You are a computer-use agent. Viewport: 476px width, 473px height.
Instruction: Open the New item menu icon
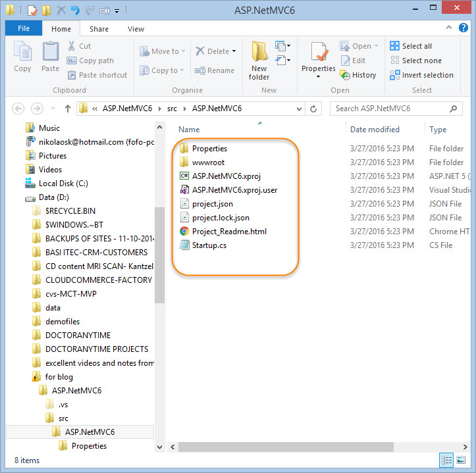coord(282,46)
